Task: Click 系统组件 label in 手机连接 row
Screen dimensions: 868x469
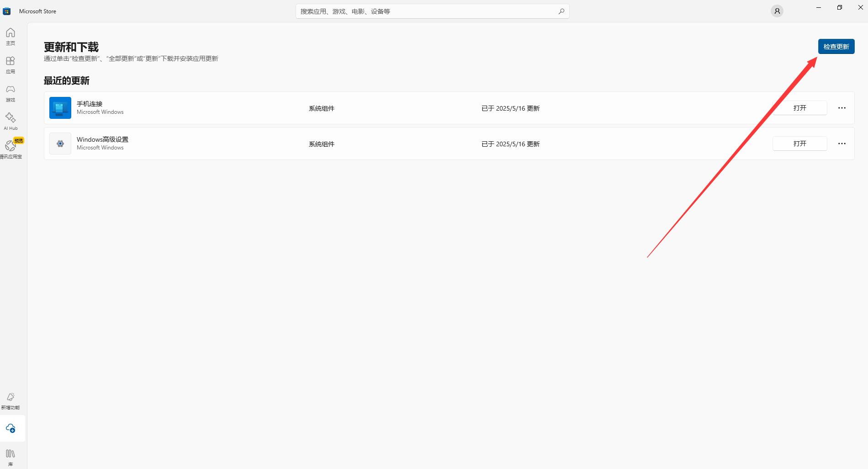Action: (x=322, y=108)
